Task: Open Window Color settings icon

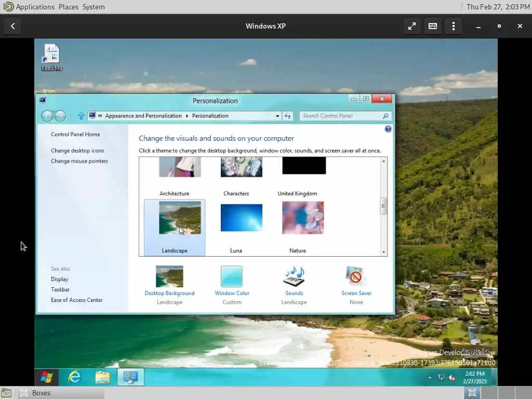Action: pos(232,276)
